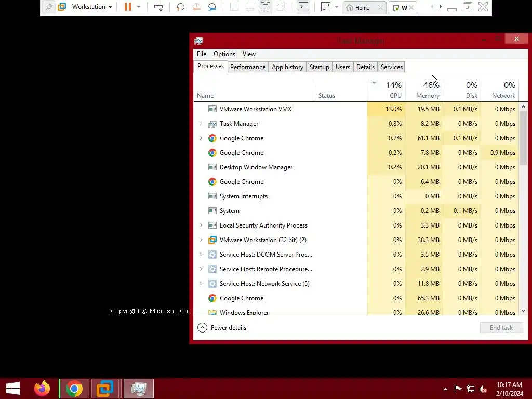Open the power options arrow beside pause
532x399 pixels.
[x=138, y=7]
